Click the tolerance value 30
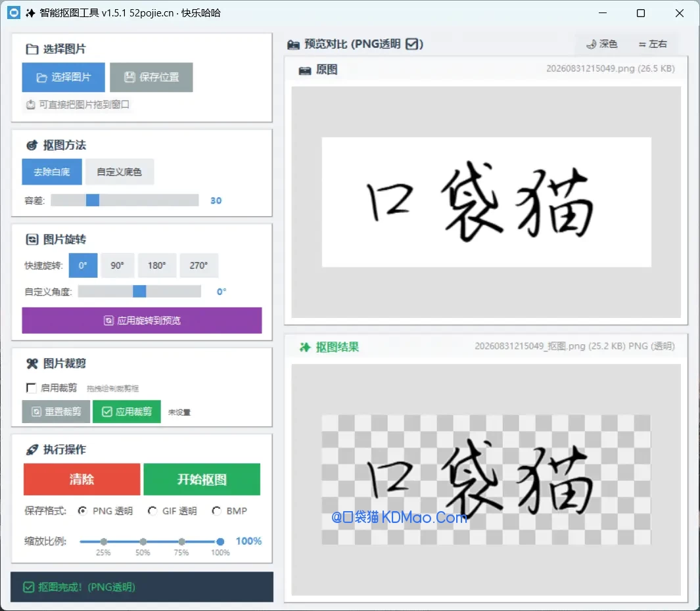The height and width of the screenshot is (611, 700). click(216, 200)
